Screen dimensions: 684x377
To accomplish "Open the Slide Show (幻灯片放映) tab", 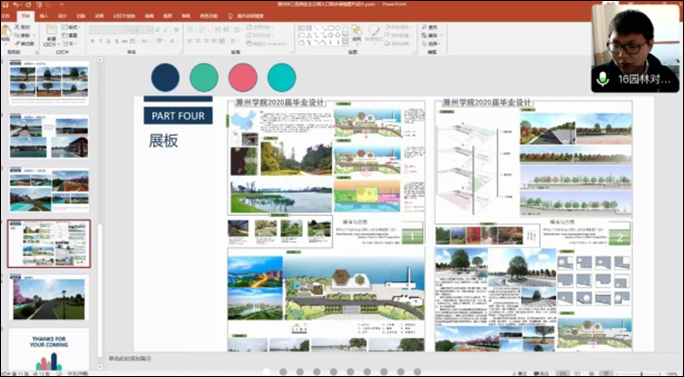I will point(124,16).
